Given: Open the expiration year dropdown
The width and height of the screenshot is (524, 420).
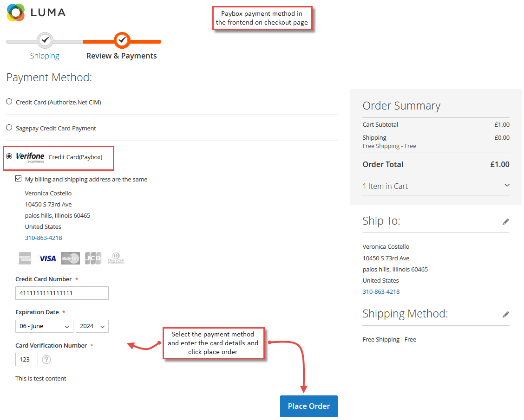Looking at the screenshot, I should pyautogui.click(x=92, y=326).
